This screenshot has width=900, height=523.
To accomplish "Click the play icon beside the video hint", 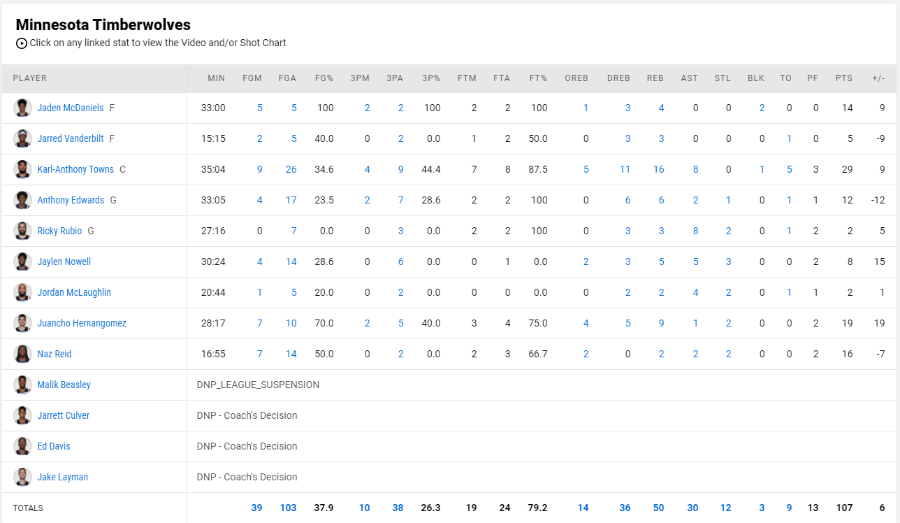I will pos(21,43).
